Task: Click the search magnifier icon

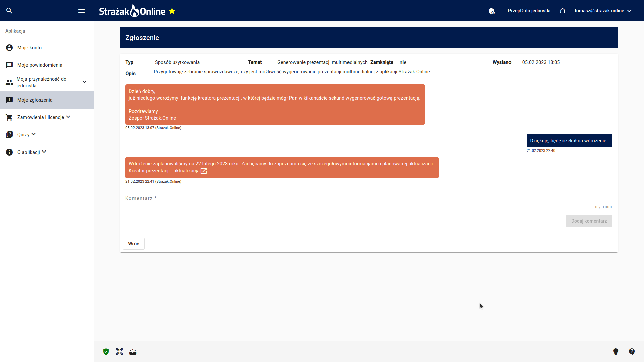Action: pos(9,11)
